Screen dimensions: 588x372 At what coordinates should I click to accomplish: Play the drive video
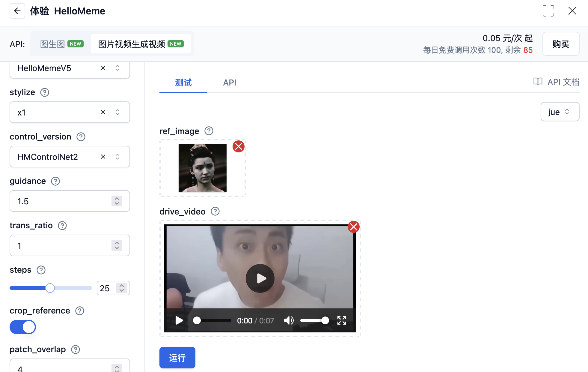pyautogui.click(x=260, y=278)
